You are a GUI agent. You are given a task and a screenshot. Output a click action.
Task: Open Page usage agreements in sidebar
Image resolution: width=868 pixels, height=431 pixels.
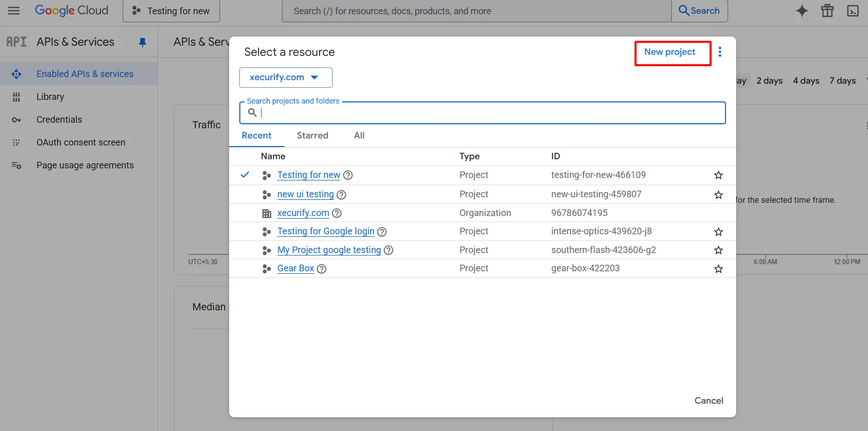coord(79,165)
